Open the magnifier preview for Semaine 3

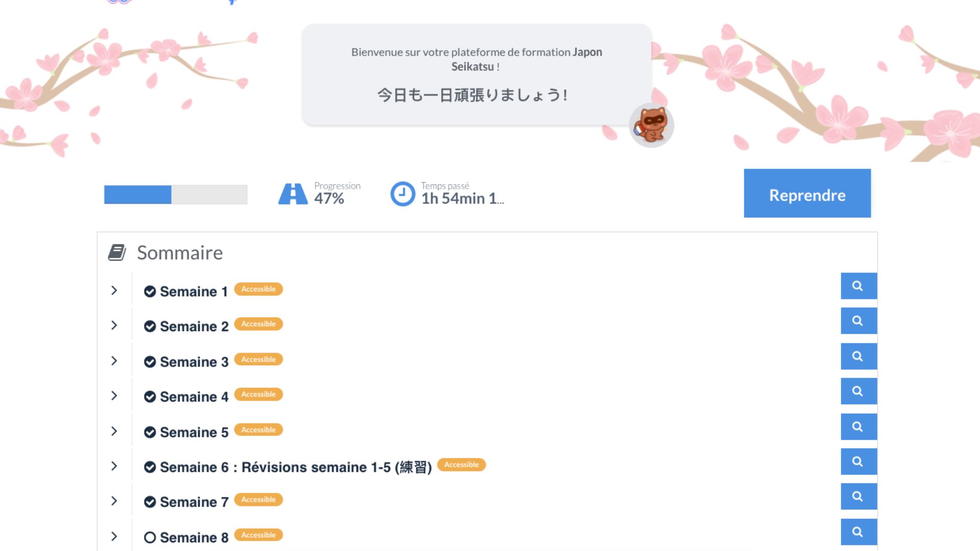tap(859, 356)
